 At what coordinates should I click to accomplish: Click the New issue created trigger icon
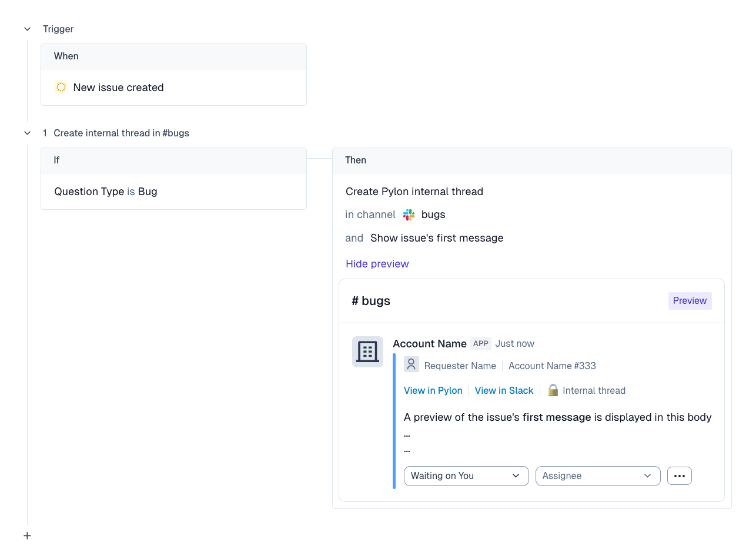click(61, 88)
